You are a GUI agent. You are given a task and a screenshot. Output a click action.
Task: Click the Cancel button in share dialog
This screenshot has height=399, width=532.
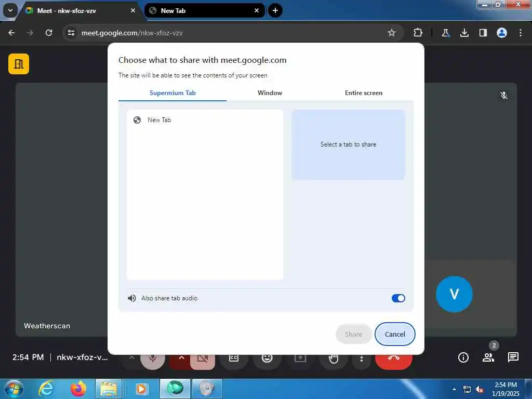click(395, 334)
